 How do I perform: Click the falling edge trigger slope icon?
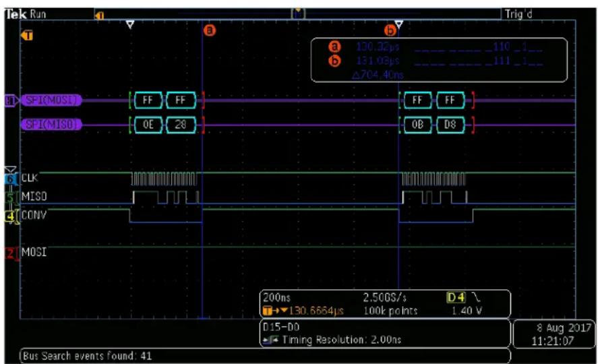475,297
